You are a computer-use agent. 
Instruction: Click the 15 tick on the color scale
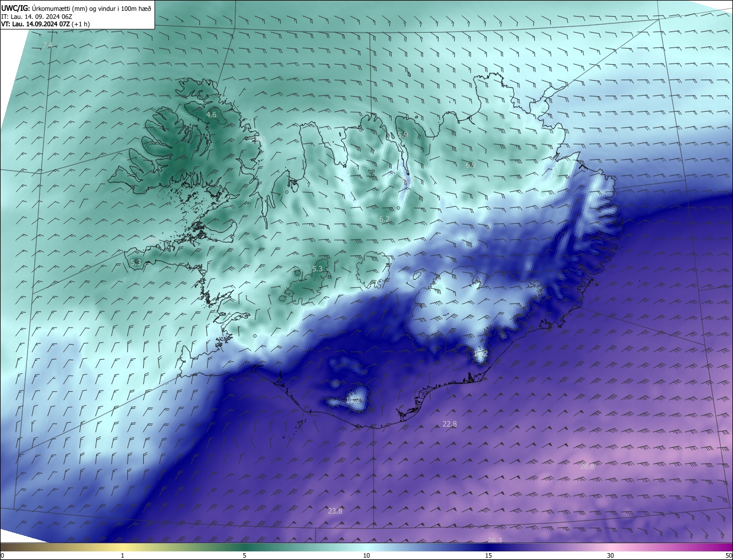(x=488, y=555)
